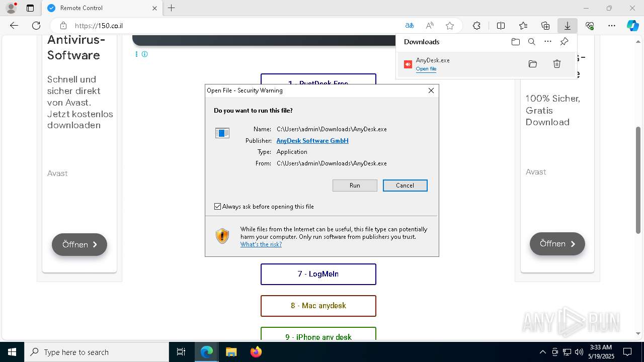Viewport: 644px width, 362px height.
Task: Show AnyDesk.exe in folder icon
Action: tap(533, 64)
